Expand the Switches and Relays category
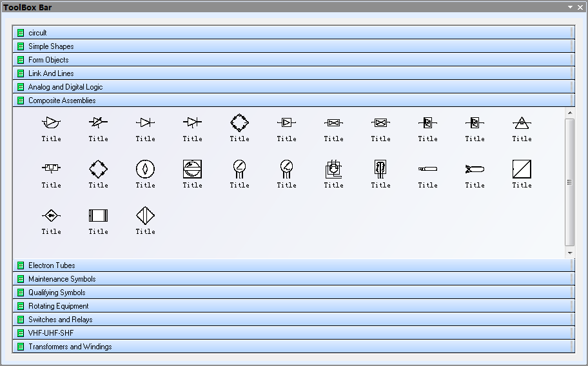Screen dimensions: 588x366 [x=60, y=320]
